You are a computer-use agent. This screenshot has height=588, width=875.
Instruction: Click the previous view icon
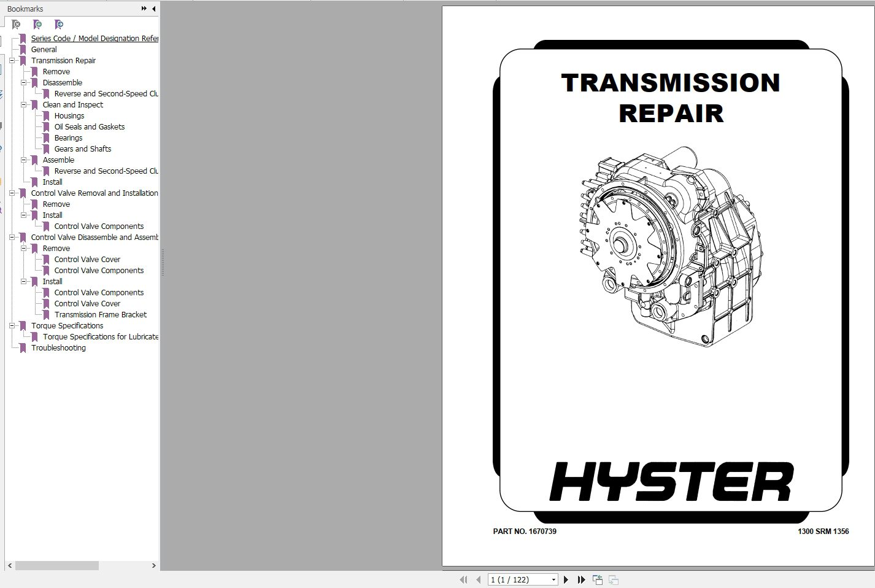(598, 579)
